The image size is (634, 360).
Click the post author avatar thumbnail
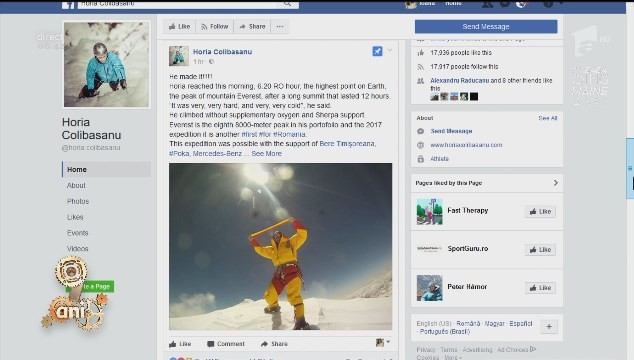pos(179,56)
